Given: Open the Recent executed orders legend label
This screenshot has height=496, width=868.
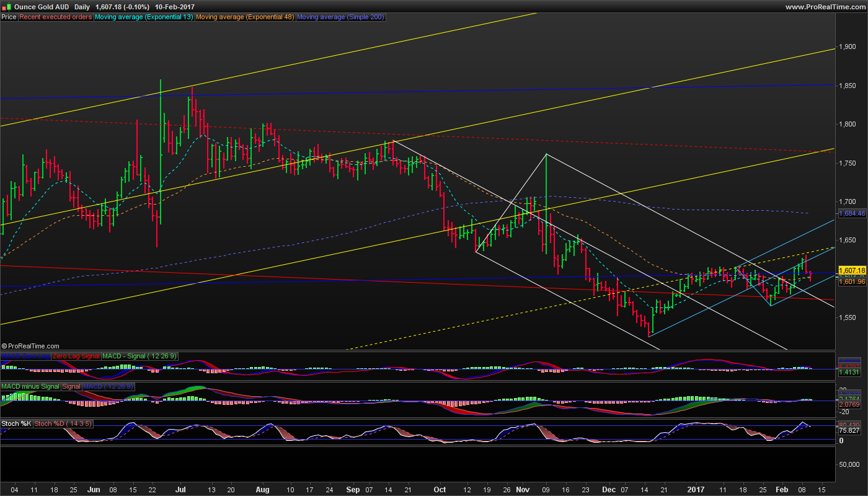Looking at the screenshot, I should coord(56,17).
